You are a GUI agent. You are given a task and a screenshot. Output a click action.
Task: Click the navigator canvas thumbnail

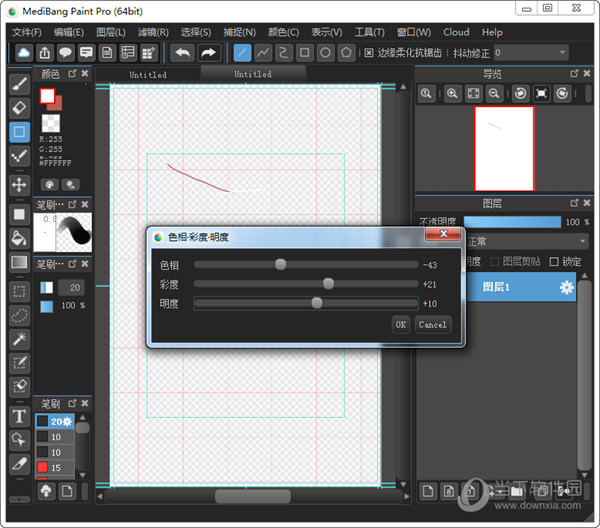(504, 148)
